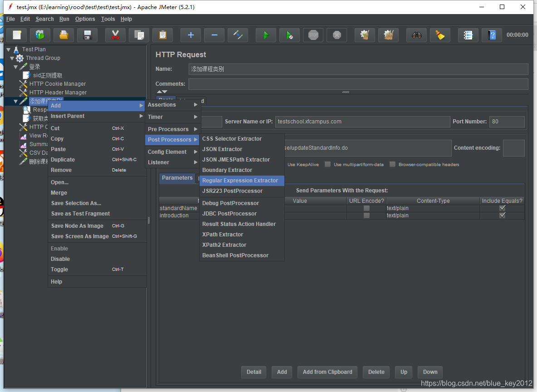537x392 pixels.
Task: Click the Open folder toolbar icon
Action: [x=63, y=35]
